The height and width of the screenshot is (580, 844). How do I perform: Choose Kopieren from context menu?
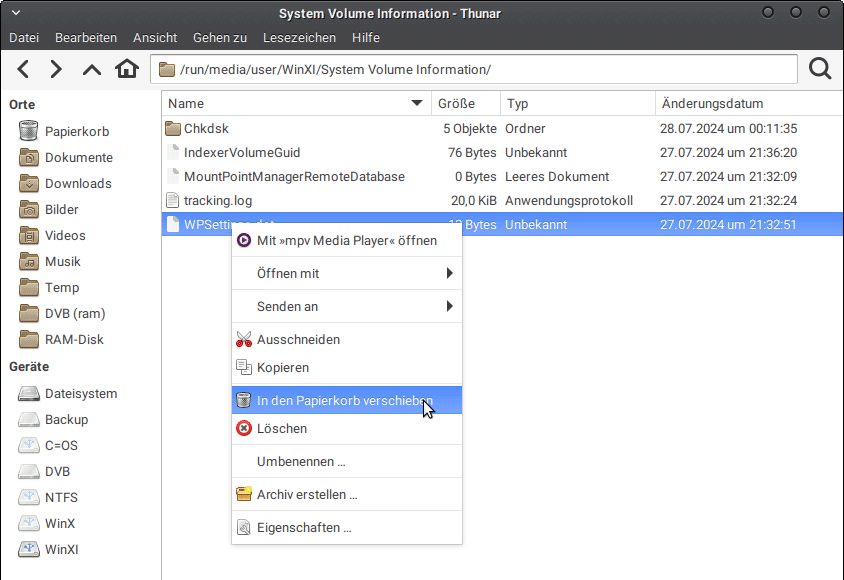pyautogui.click(x=347, y=367)
